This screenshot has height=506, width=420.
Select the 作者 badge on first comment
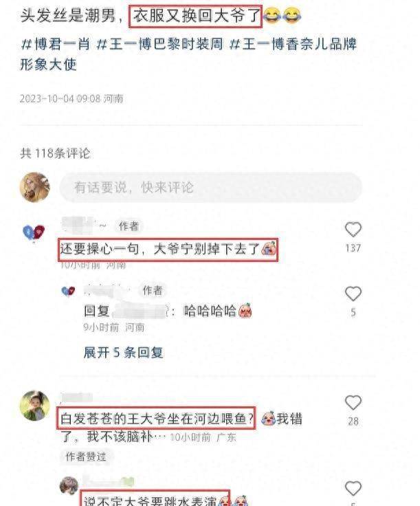click(x=129, y=226)
